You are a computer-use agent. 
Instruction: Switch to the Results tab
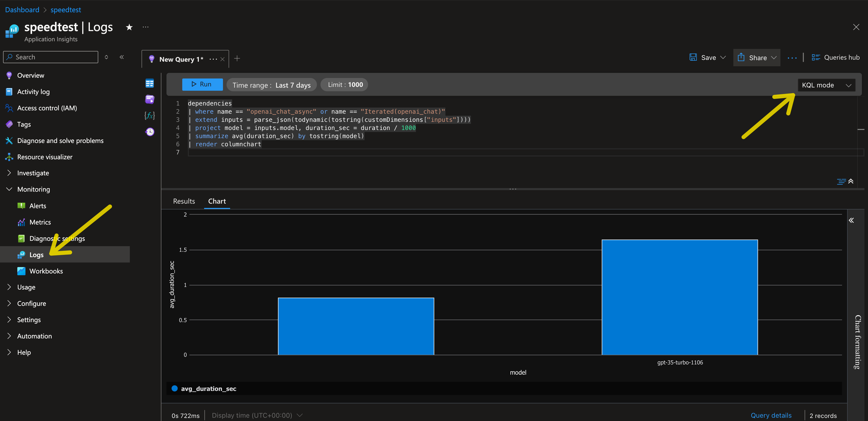[184, 201]
